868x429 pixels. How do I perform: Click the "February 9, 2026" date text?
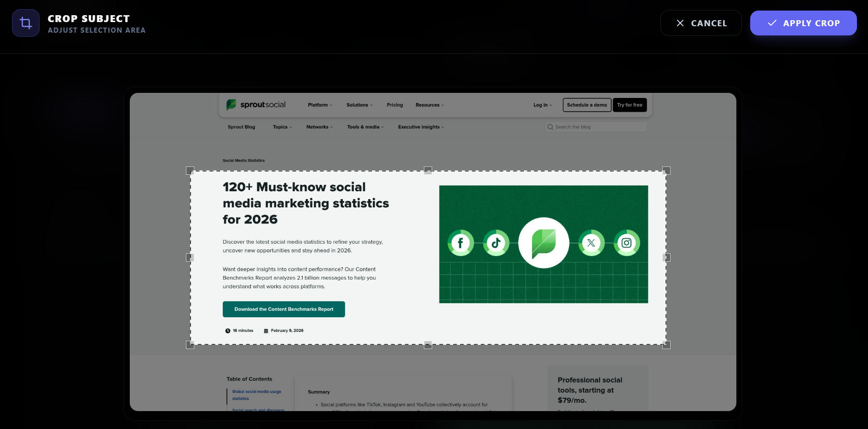(287, 331)
